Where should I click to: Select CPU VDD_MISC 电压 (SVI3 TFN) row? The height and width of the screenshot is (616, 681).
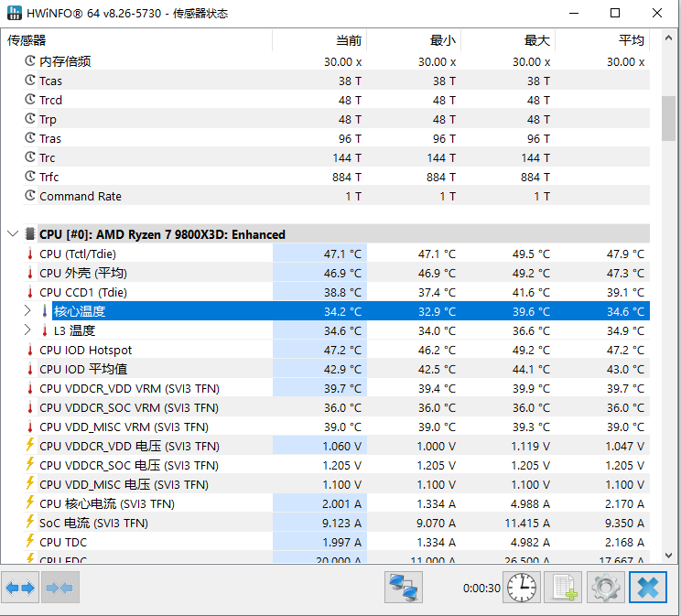[336, 484]
